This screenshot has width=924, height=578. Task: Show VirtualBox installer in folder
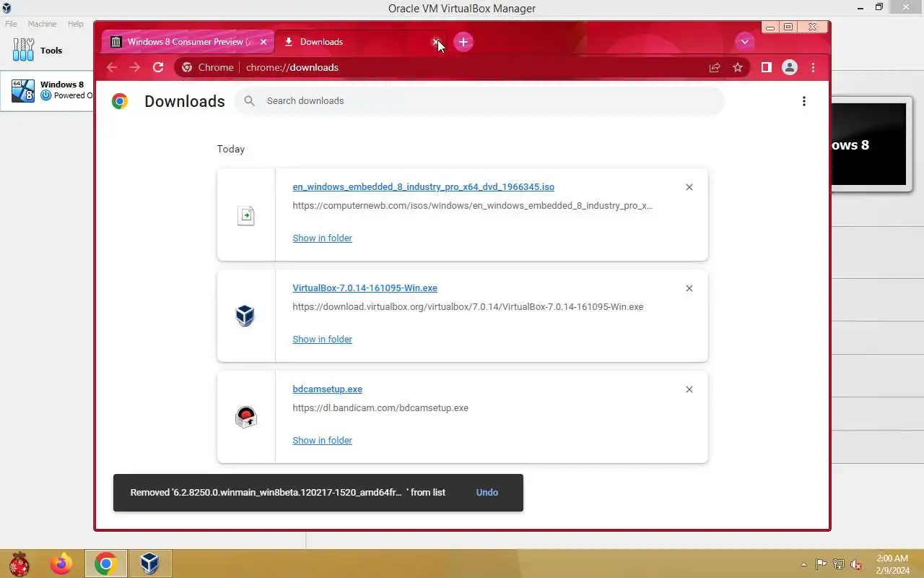322,339
